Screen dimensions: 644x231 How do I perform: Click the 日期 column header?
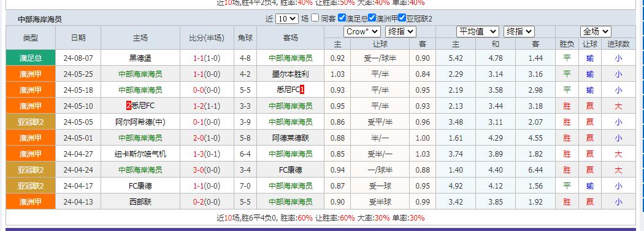[x=78, y=38]
